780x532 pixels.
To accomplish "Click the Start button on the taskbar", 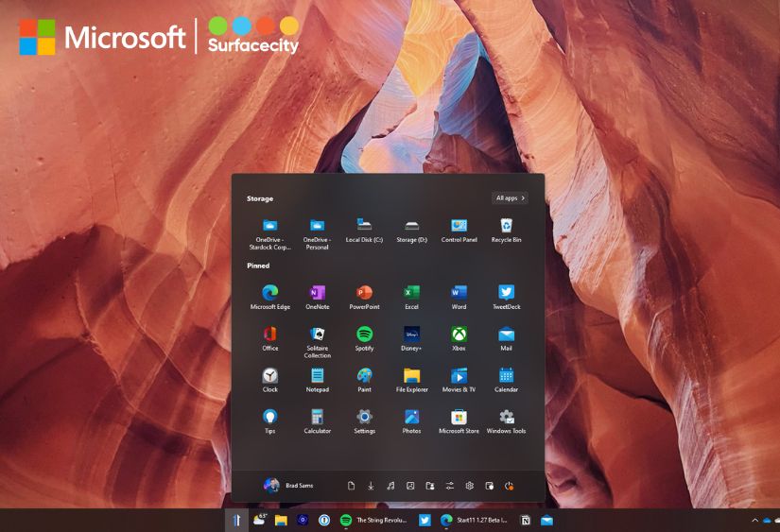I will point(236,520).
